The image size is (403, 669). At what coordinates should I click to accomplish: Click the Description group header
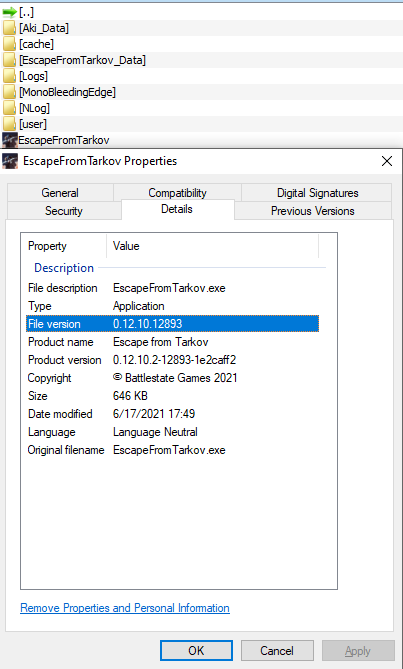(x=64, y=268)
